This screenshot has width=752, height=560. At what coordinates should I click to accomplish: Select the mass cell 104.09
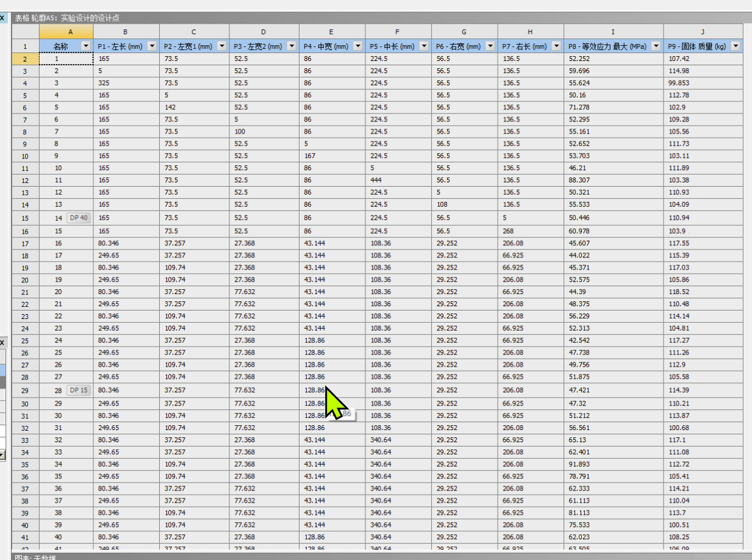pyautogui.click(x=703, y=204)
